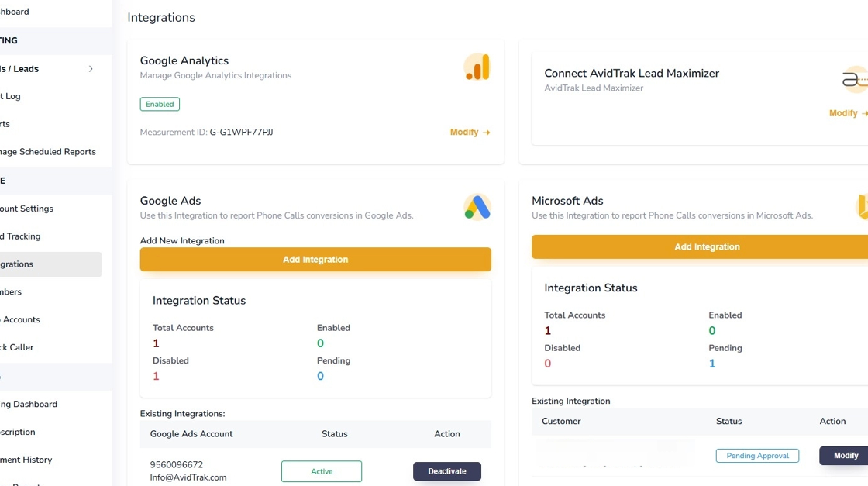Click the Google Ads Pending count
The width and height of the screenshot is (868, 486).
(x=321, y=377)
